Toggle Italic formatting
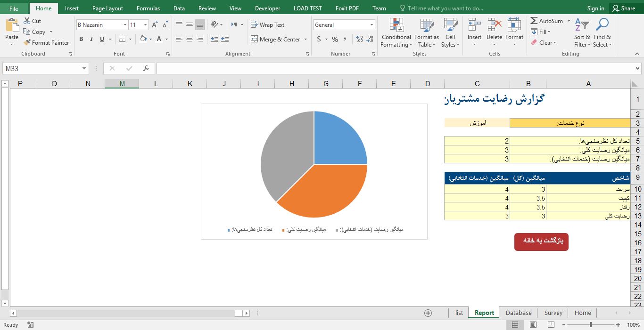The image size is (644, 330). click(x=91, y=39)
